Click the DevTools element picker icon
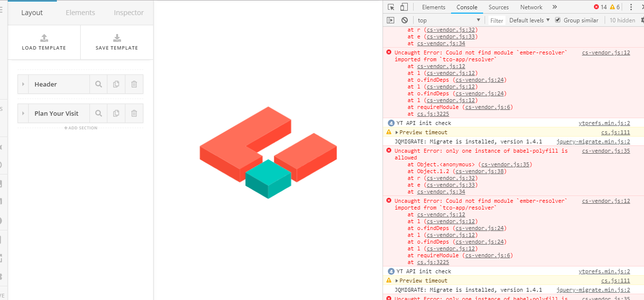The width and height of the screenshot is (644, 300). click(391, 7)
